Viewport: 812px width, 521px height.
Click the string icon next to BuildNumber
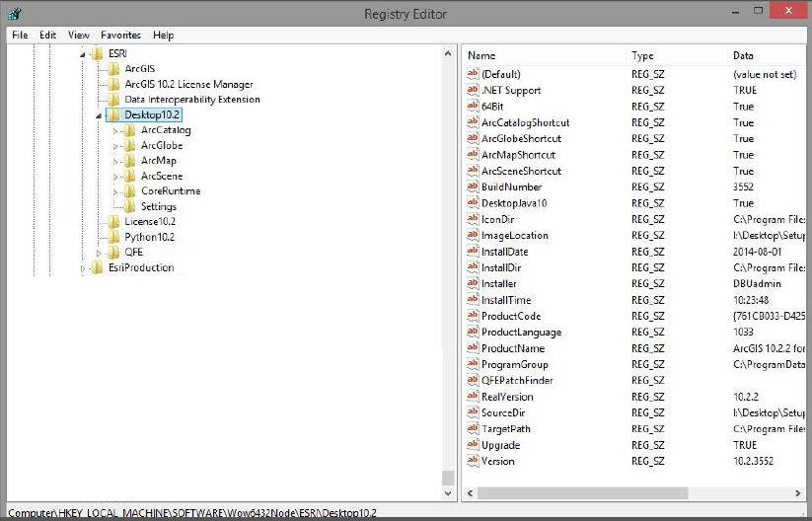[x=473, y=186]
